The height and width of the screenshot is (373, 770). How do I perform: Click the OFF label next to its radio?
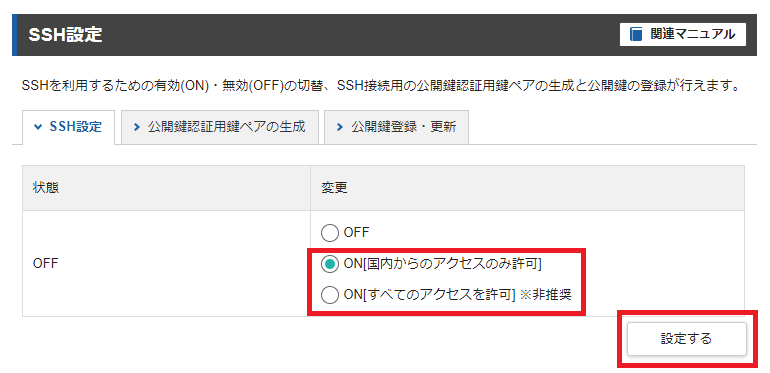pos(356,232)
